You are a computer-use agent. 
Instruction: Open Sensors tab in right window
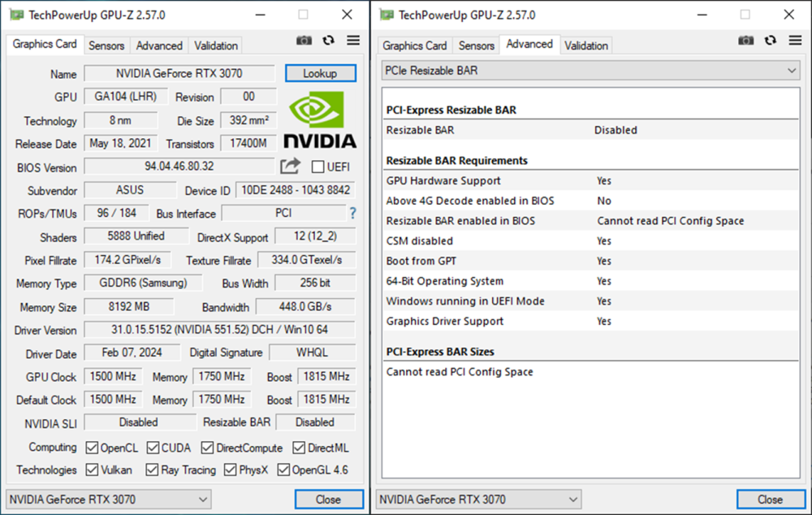(x=477, y=45)
